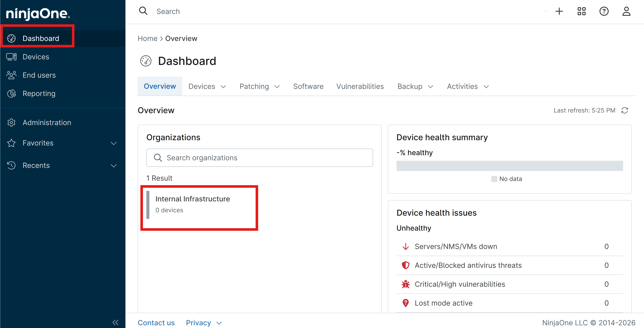Open the apps grid icon
Viewport: 644px width, 328px height.
point(582,11)
